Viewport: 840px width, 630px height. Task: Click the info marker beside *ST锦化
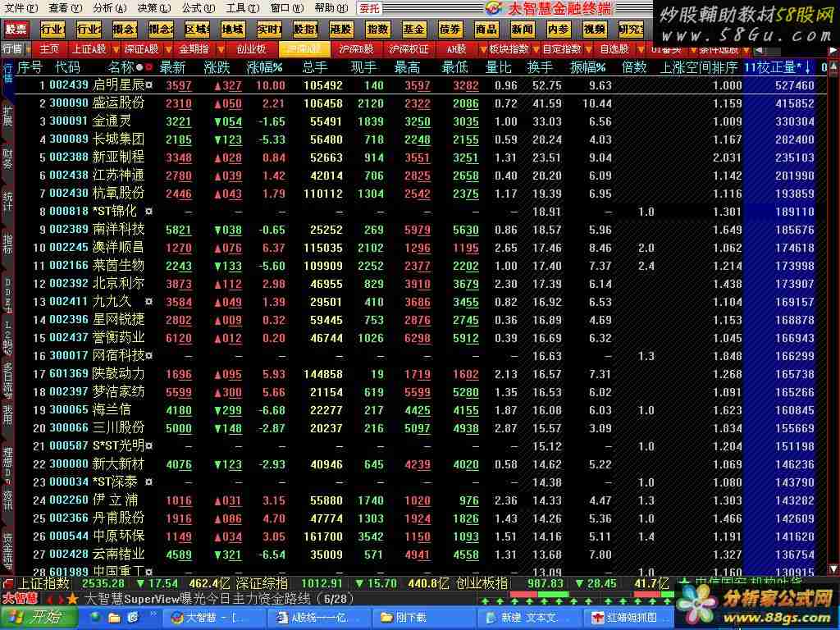(149, 212)
